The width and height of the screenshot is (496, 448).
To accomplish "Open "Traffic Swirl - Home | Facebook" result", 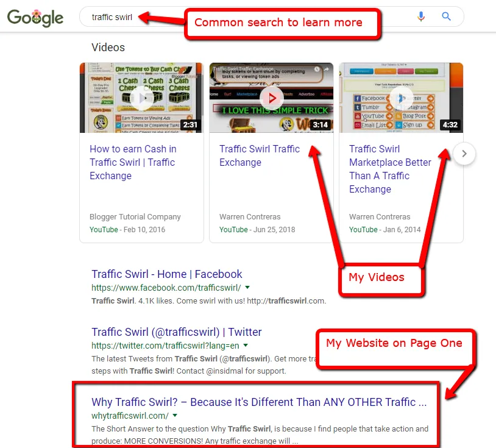I will (x=167, y=274).
